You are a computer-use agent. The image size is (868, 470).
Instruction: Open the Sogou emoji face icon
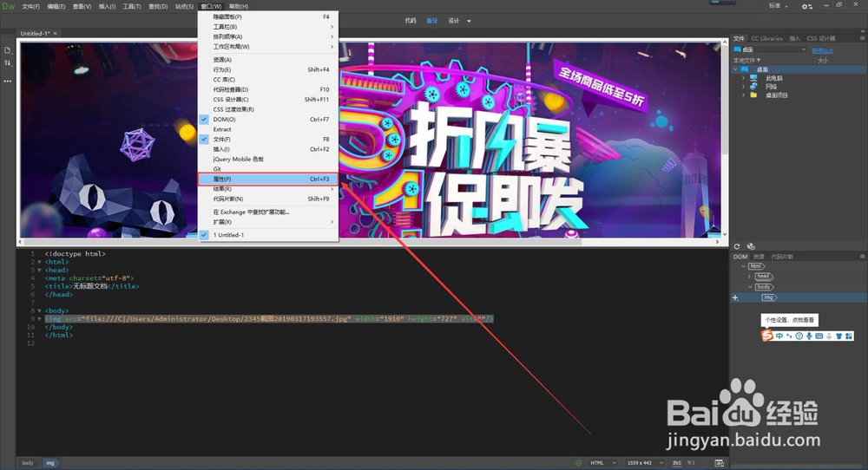(x=799, y=336)
